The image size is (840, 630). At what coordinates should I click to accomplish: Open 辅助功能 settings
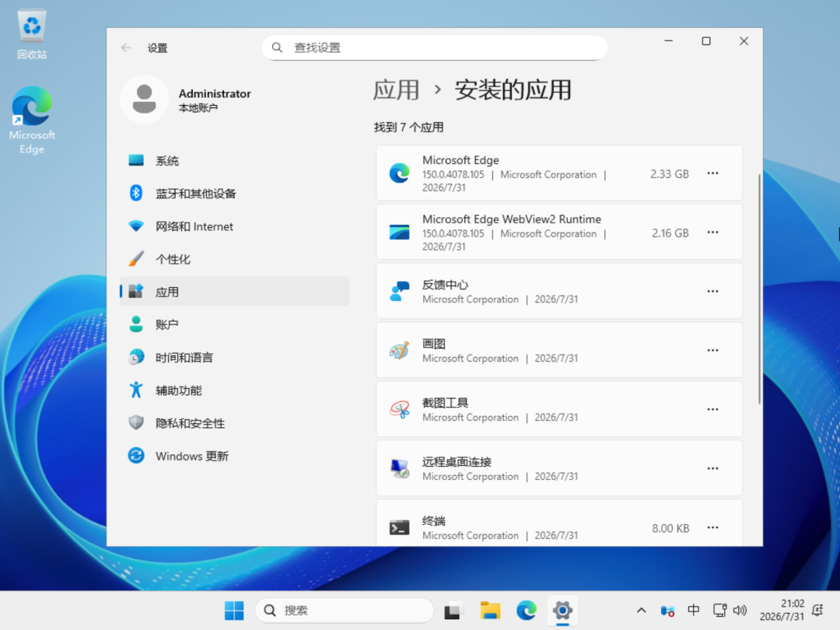pyautogui.click(x=235, y=390)
